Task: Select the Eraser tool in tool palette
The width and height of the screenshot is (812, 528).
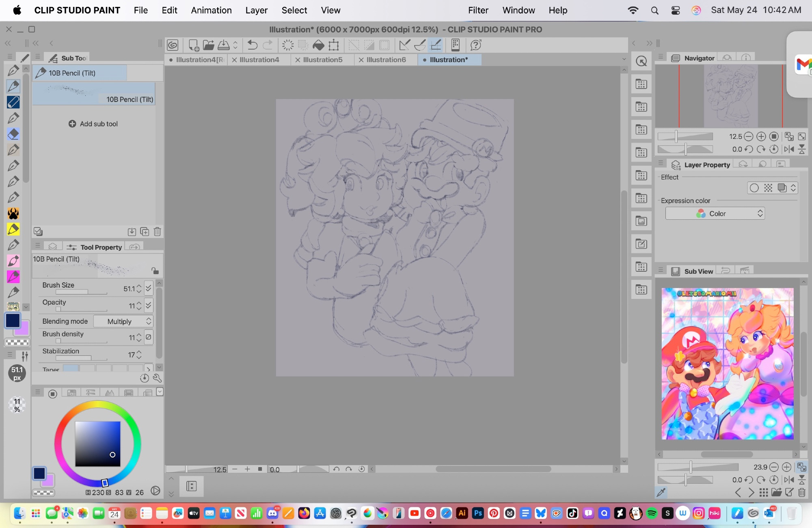Action: tap(13, 134)
